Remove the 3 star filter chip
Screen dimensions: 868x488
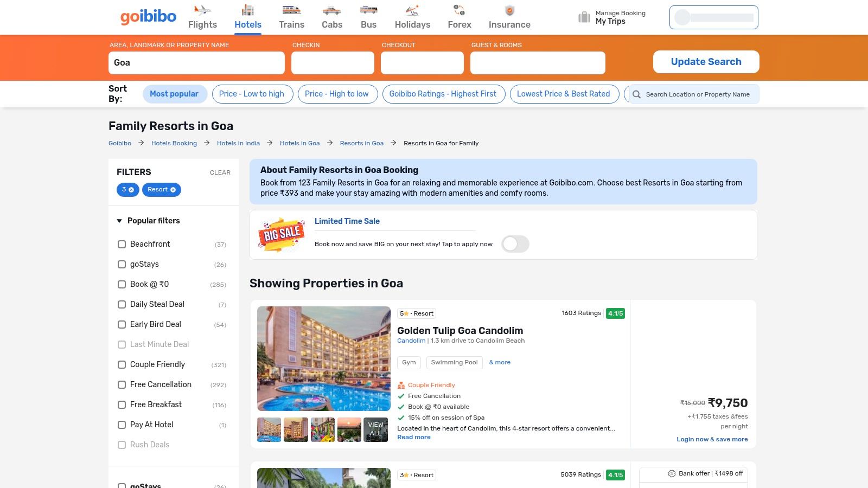(131, 190)
